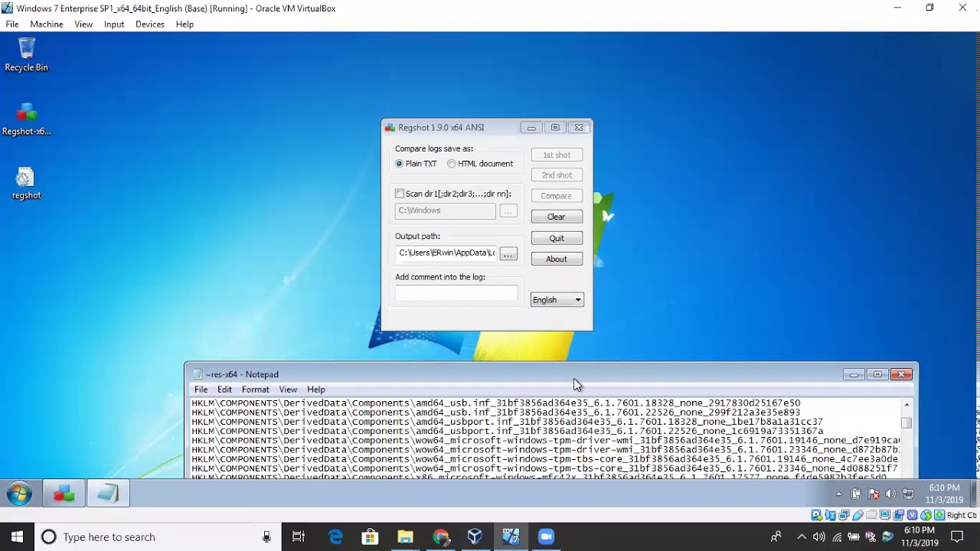The image size is (980, 551).
Task: Click the microphone icon in host search box
Action: (x=266, y=537)
